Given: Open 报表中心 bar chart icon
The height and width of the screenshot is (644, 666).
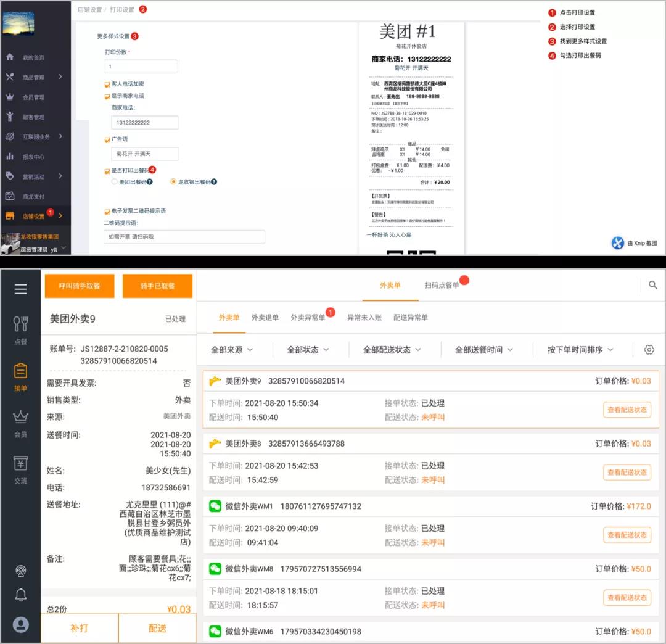Looking at the screenshot, I should (x=10, y=156).
